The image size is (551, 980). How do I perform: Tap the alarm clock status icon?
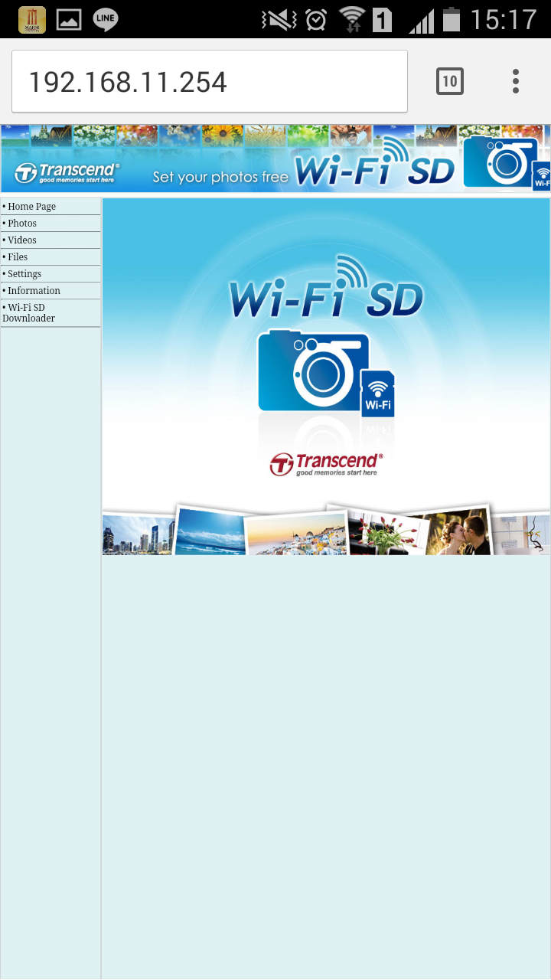(316, 20)
